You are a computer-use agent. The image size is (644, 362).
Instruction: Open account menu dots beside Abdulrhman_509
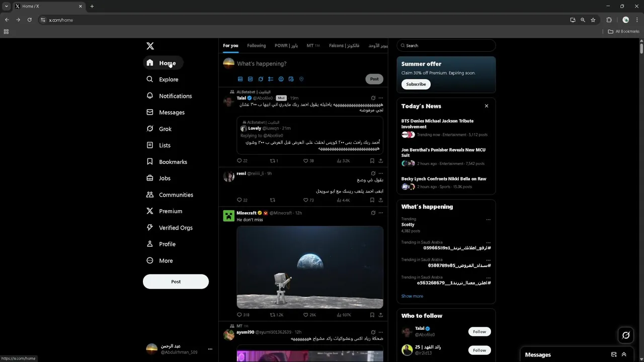pos(210,349)
